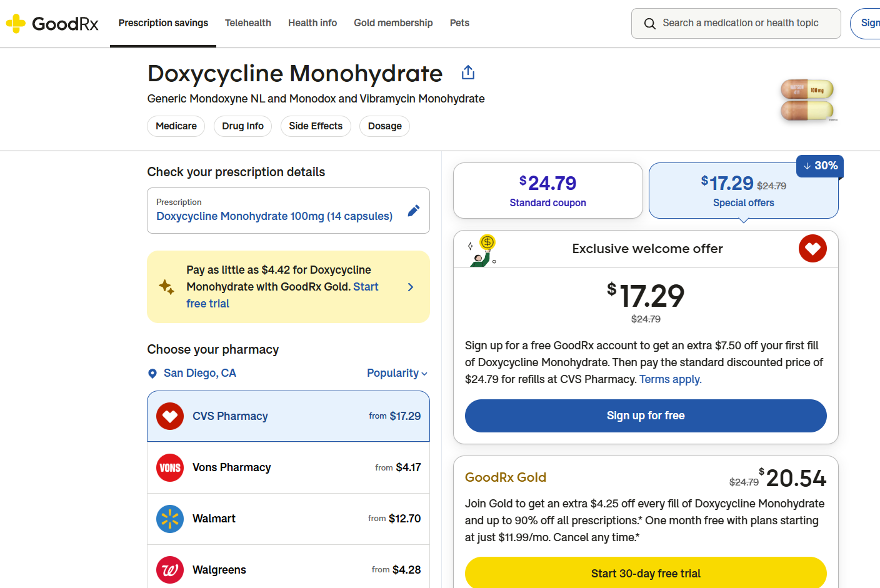
Task: Click the Drug Info pill button
Action: click(x=242, y=126)
